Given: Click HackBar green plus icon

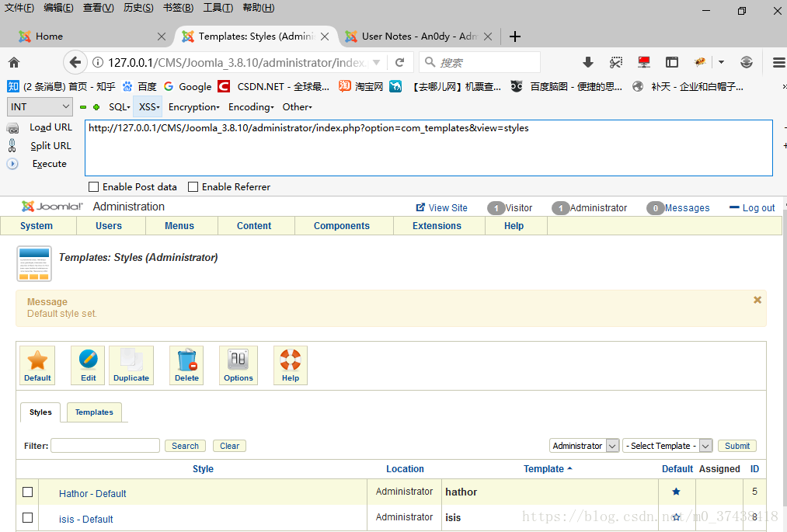Looking at the screenshot, I should (96, 107).
